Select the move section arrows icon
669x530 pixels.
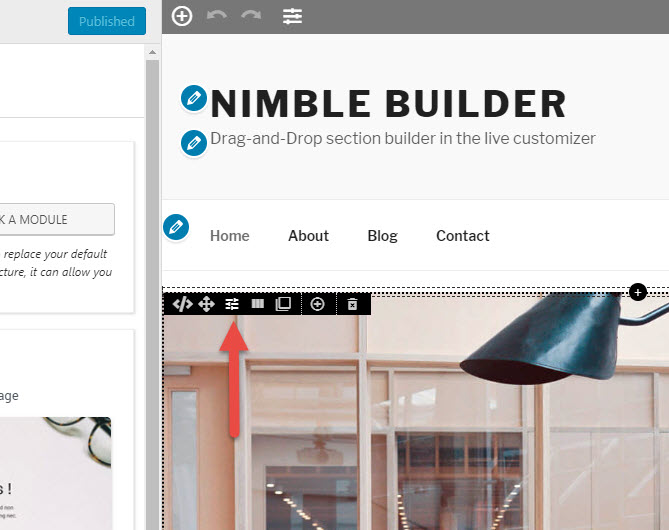207,304
